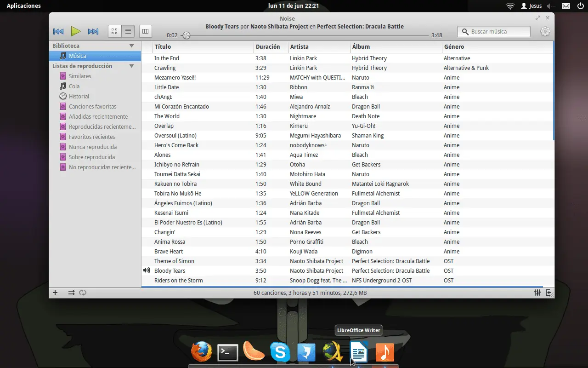The width and height of the screenshot is (588, 368).
Task: Switch to album grid view
Action: click(115, 31)
